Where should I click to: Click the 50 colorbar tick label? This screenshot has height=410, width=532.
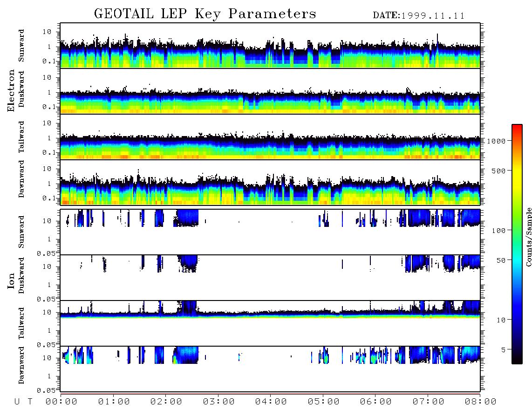point(501,260)
